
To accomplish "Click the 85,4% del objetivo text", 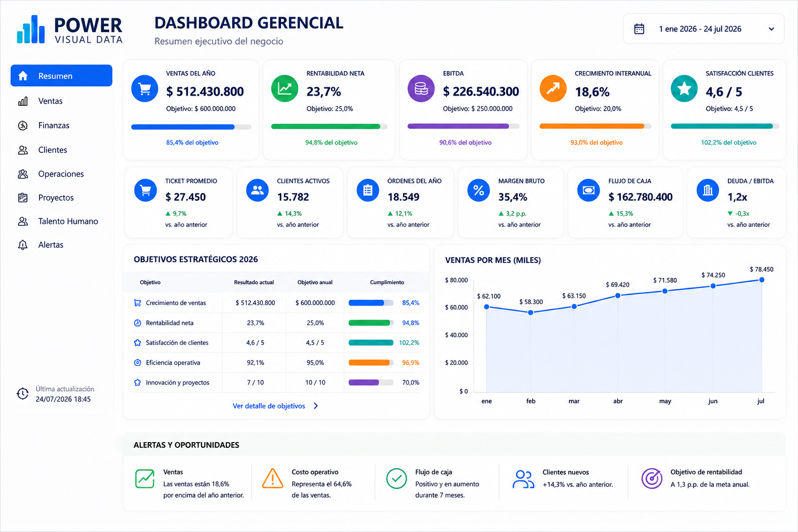I will tap(192, 142).
